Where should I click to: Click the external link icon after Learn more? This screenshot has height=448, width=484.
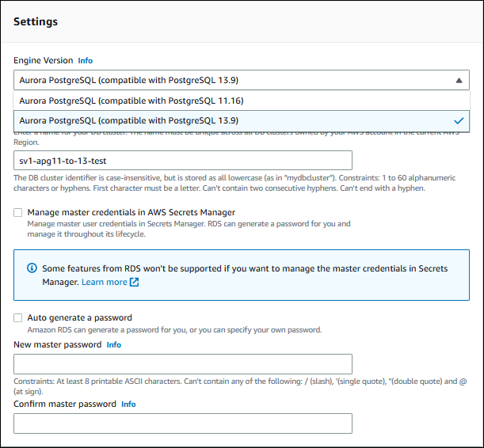coord(134,282)
